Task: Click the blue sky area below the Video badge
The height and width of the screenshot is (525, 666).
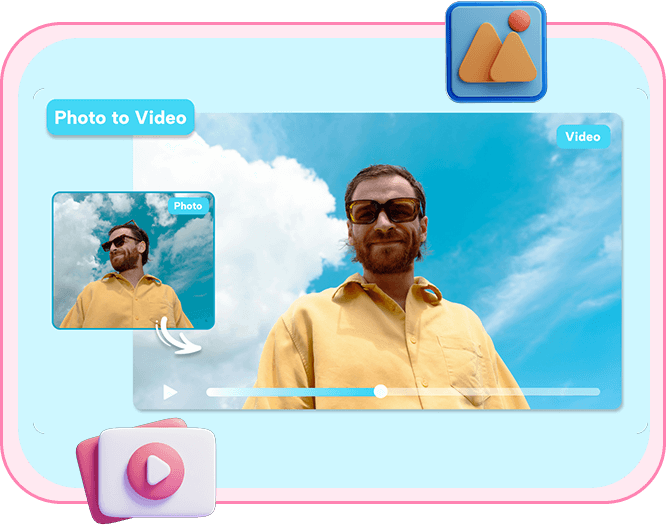Action: (x=570, y=200)
